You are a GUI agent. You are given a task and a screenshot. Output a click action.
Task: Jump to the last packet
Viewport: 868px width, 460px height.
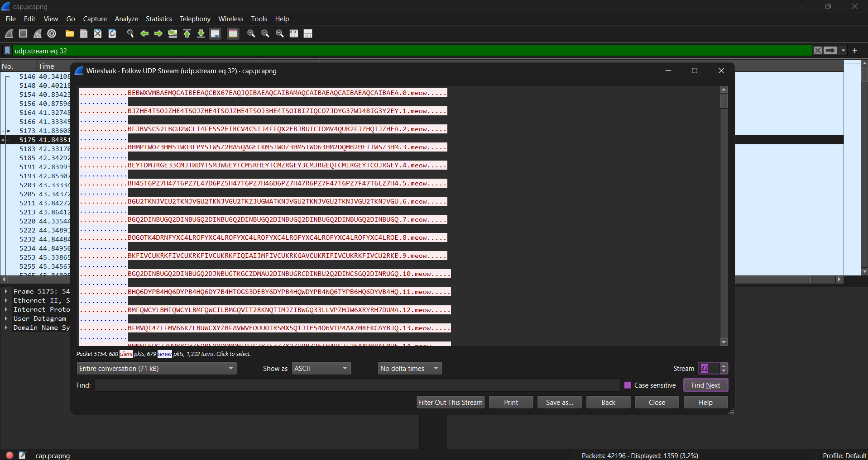coord(201,33)
